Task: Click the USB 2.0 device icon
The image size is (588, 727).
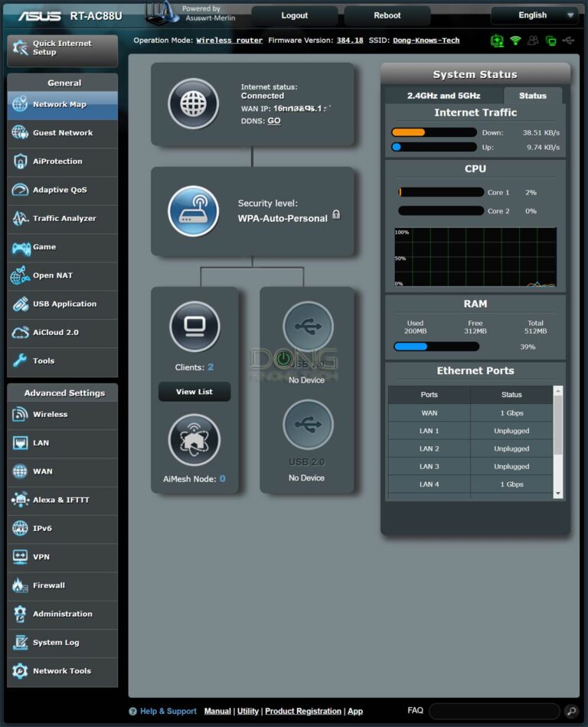Action: [x=308, y=424]
